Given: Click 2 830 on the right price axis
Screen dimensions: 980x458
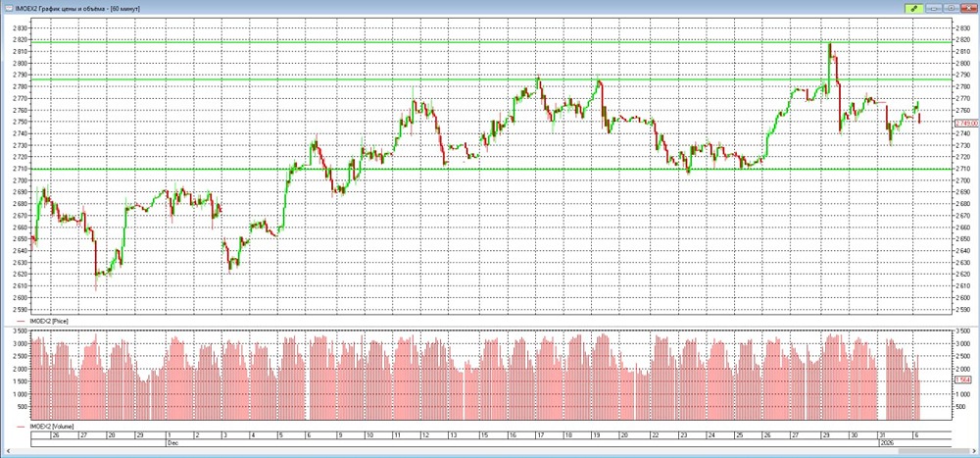Looking at the screenshot, I should pyautogui.click(x=962, y=28).
